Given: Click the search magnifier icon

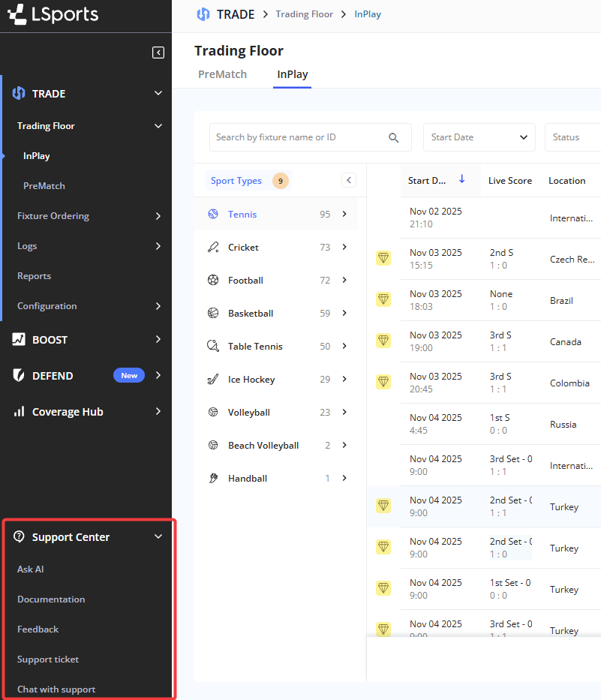Looking at the screenshot, I should tap(394, 137).
